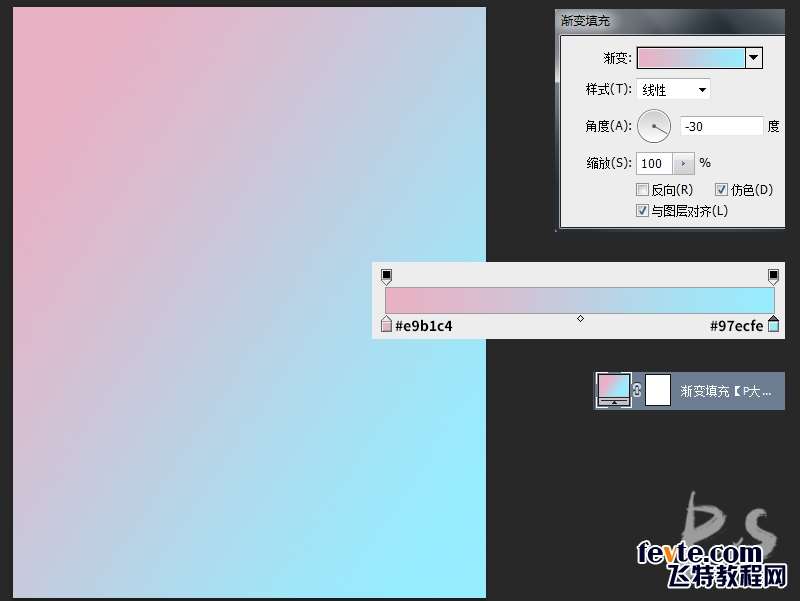Click the gradient editor color bar
The image size is (800, 601).
click(580, 300)
